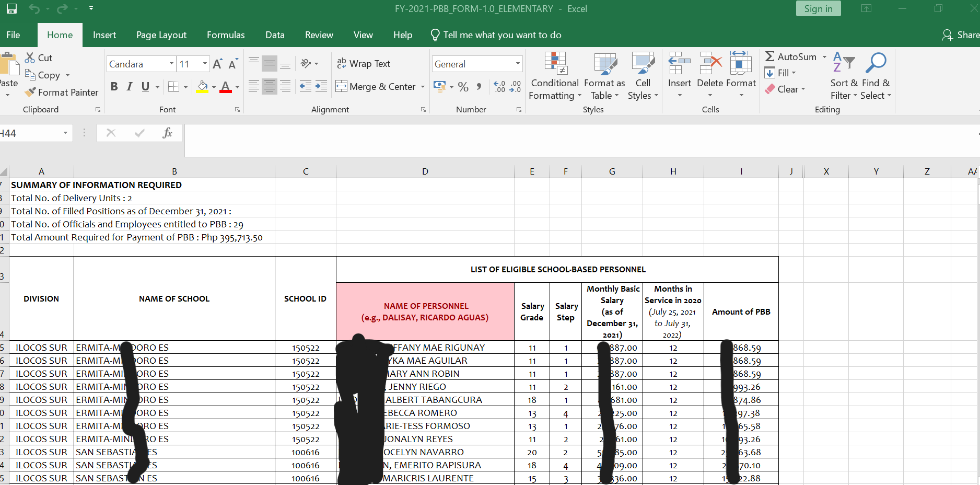The image size is (980, 485).
Task: Cut the selected cells
Action: pyautogui.click(x=39, y=58)
